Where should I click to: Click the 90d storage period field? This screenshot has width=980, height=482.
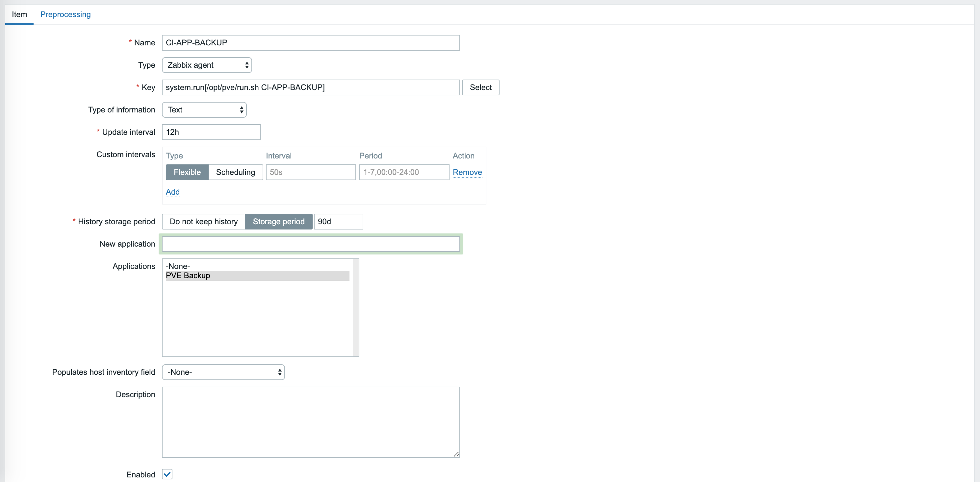[338, 222]
